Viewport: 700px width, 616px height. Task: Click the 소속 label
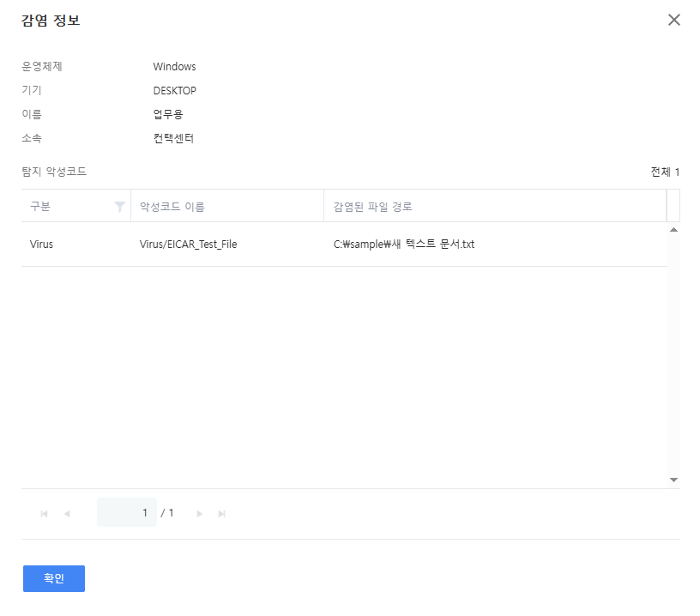(x=32, y=138)
